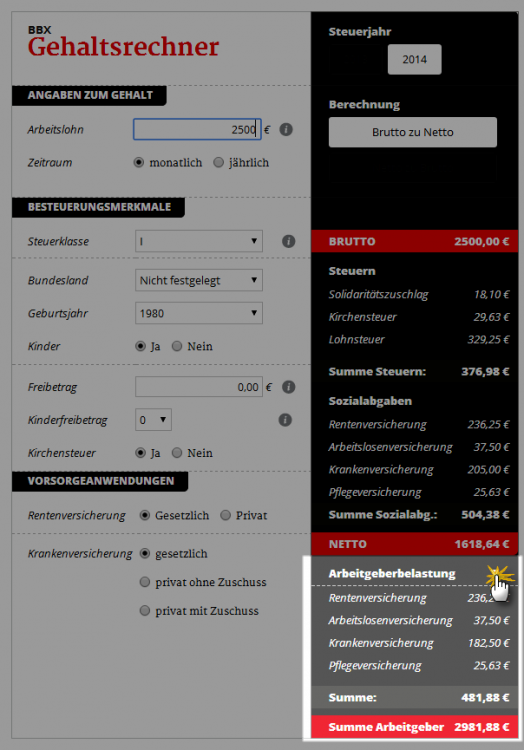Open the Kinderfreibetrag dropdown
The width and height of the screenshot is (524, 750).
click(153, 420)
